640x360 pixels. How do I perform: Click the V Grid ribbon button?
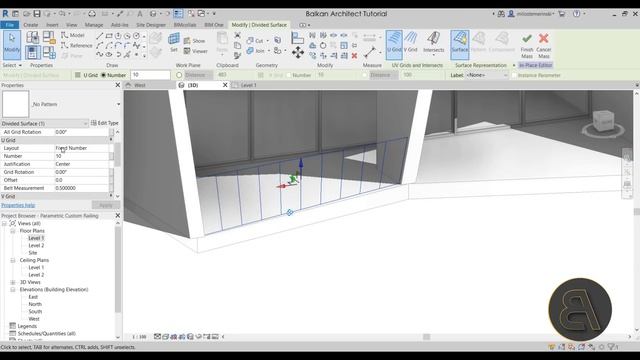tap(411, 42)
